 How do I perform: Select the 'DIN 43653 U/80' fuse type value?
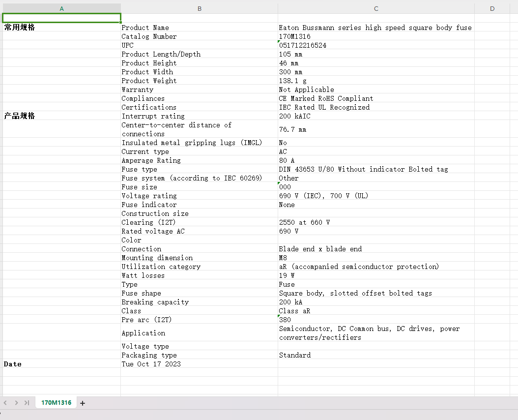coord(376,169)
